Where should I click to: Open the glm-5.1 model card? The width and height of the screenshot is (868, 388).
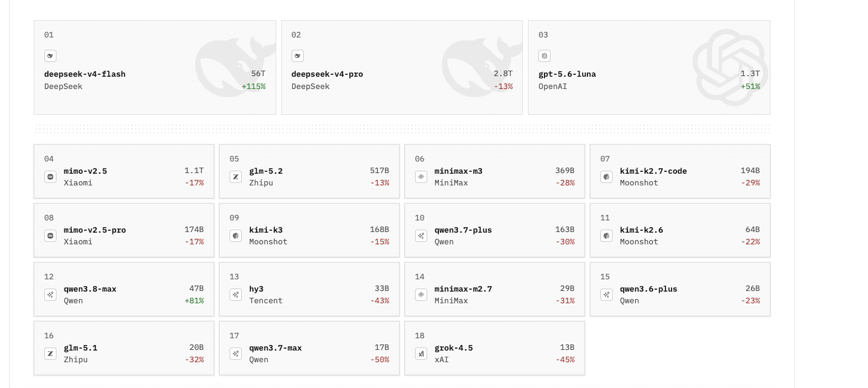[124, 348]
